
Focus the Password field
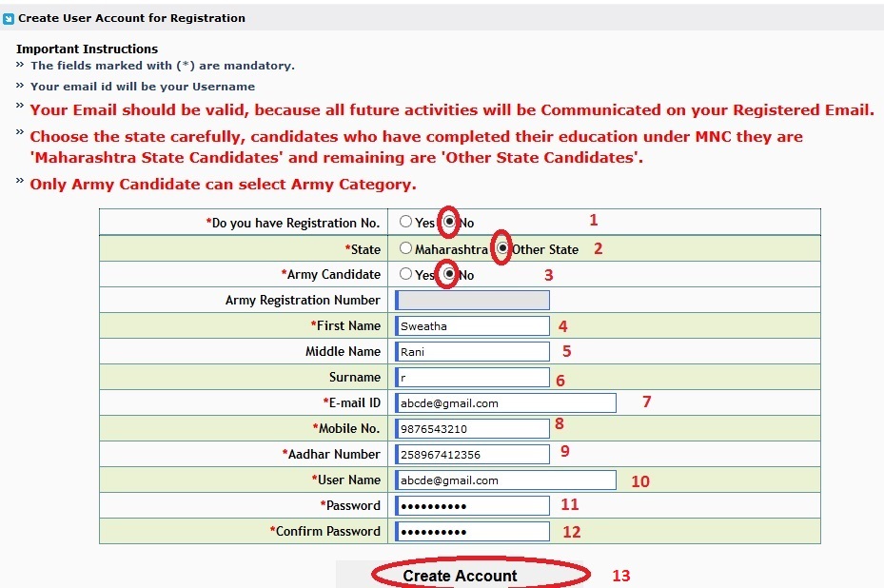coord(472,505)
